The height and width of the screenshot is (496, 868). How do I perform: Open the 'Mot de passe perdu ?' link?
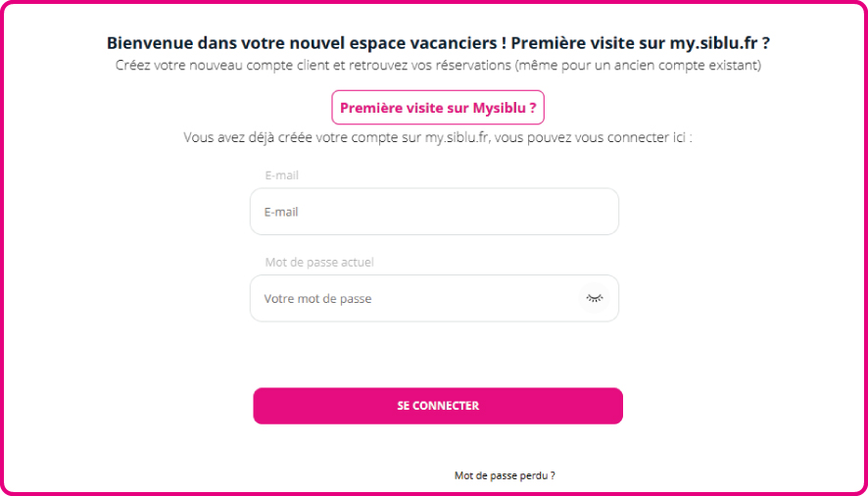click(505, 475)
